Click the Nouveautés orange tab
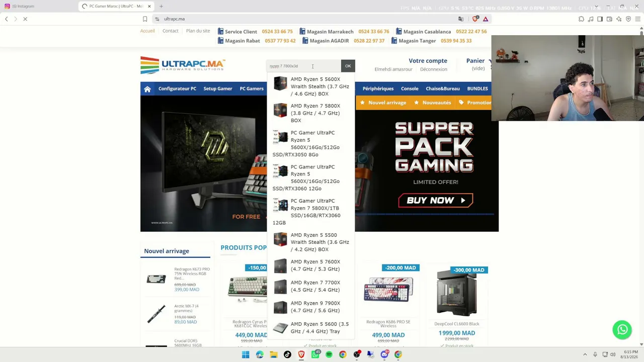 [432, 103]
